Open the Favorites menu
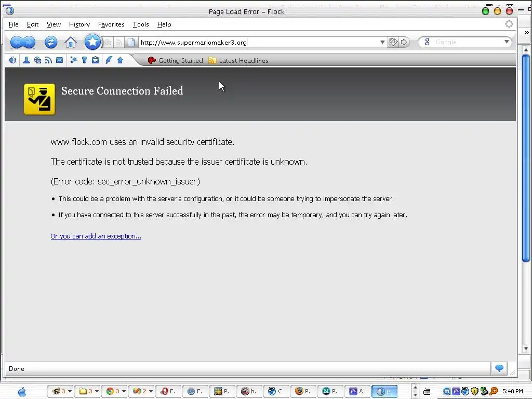The height and width of the screenshot is (399, 532). (x=111, y=24)
